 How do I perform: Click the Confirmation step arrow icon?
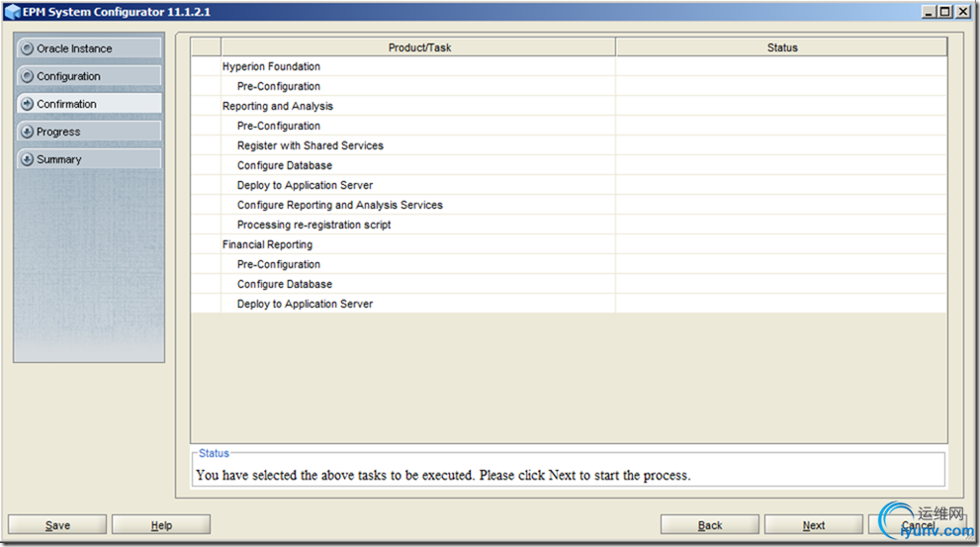pyautogui.click(x=27, y=104)
